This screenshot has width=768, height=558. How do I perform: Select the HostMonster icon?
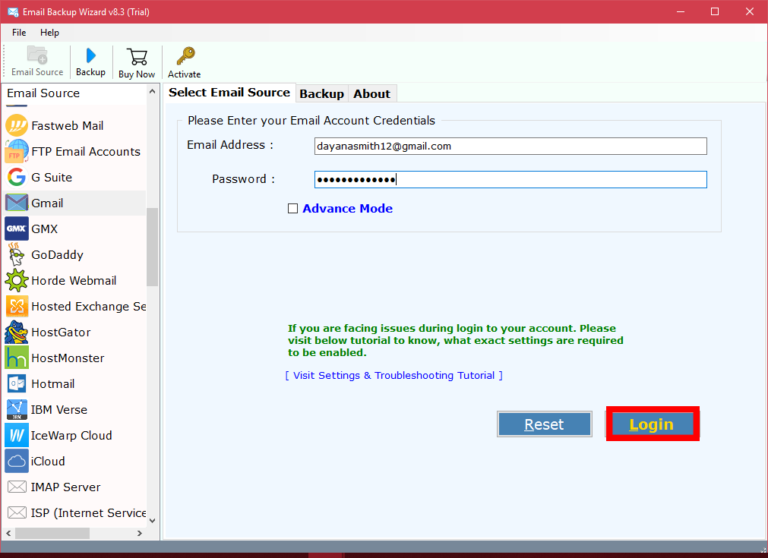pyautogui.click(x=16, y=358)
